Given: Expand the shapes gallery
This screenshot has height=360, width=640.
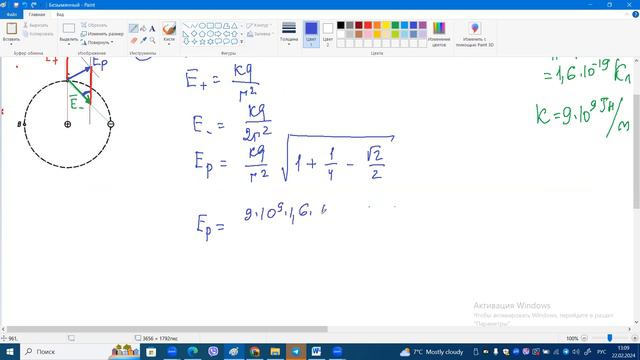Looking at the screenshot, I should [x=242, y=42].
